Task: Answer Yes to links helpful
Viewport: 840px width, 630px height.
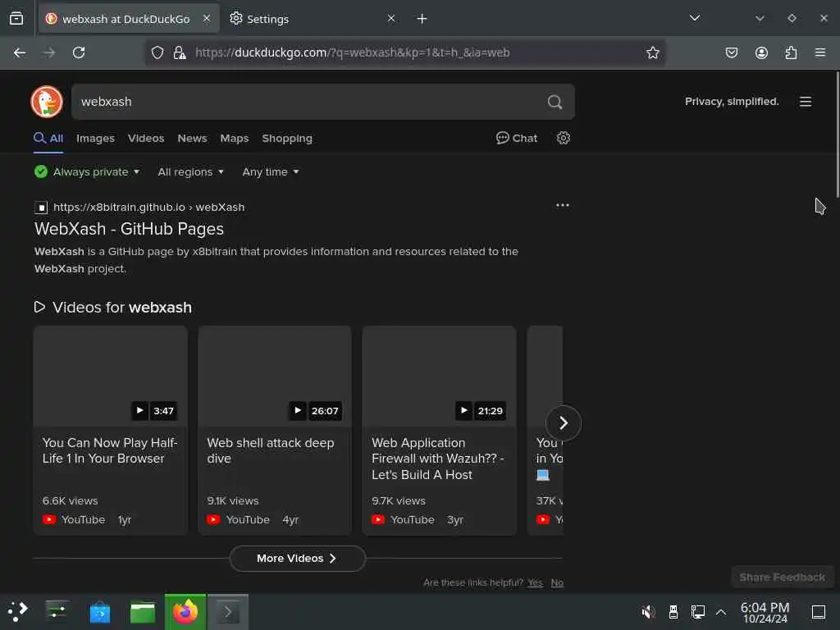Action: click(535, 582)
